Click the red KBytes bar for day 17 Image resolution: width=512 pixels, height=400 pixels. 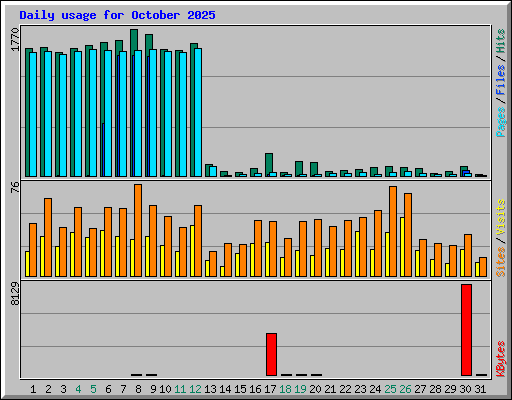pyautogui.click(x=271, y=354)
